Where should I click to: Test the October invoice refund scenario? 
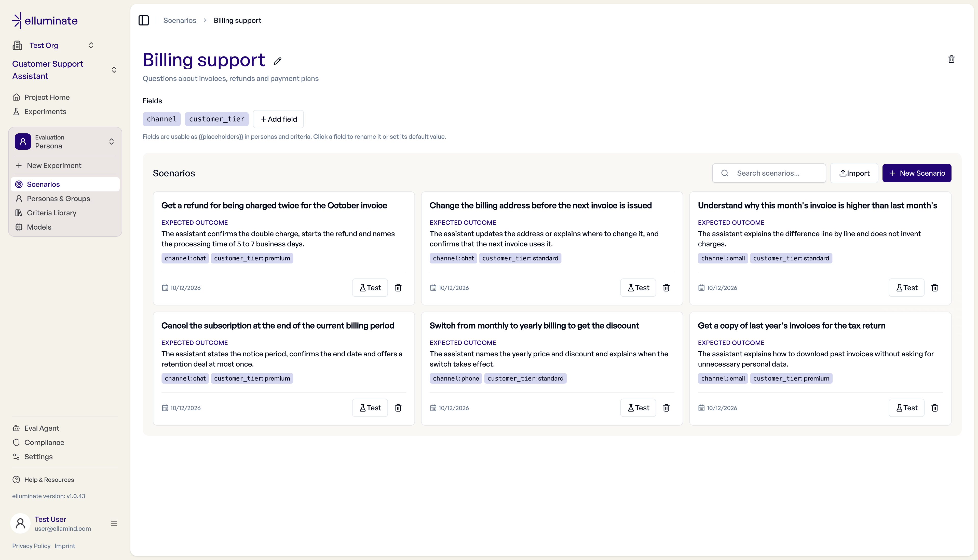370,288
